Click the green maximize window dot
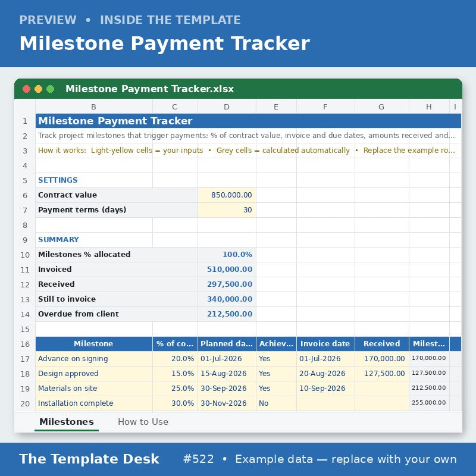476x476 pixels. pyautogui.click(x=51, y=89)
